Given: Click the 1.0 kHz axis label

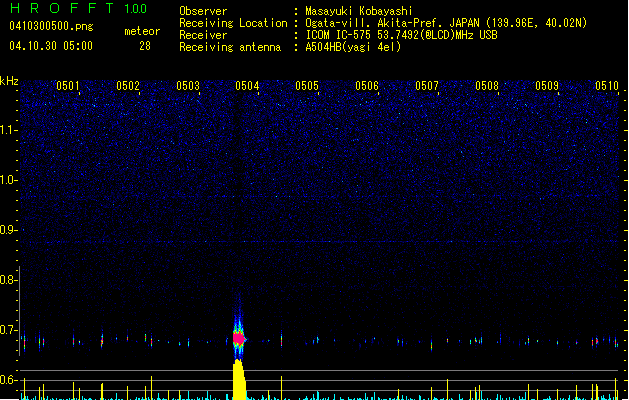Looking at the screenshot, I should coord(9,180).
